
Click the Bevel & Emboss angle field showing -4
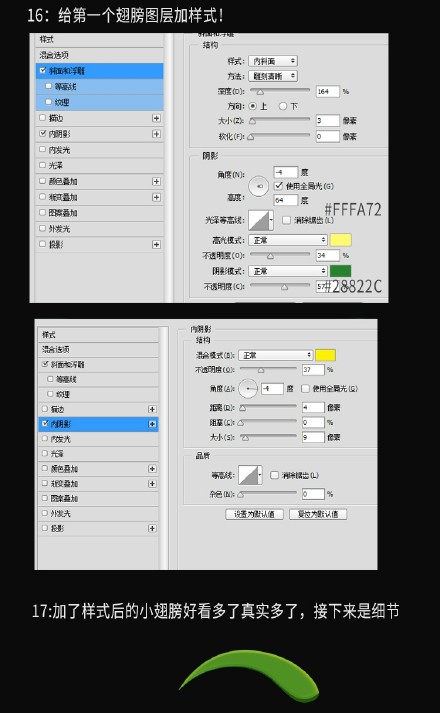click(285, 172)
